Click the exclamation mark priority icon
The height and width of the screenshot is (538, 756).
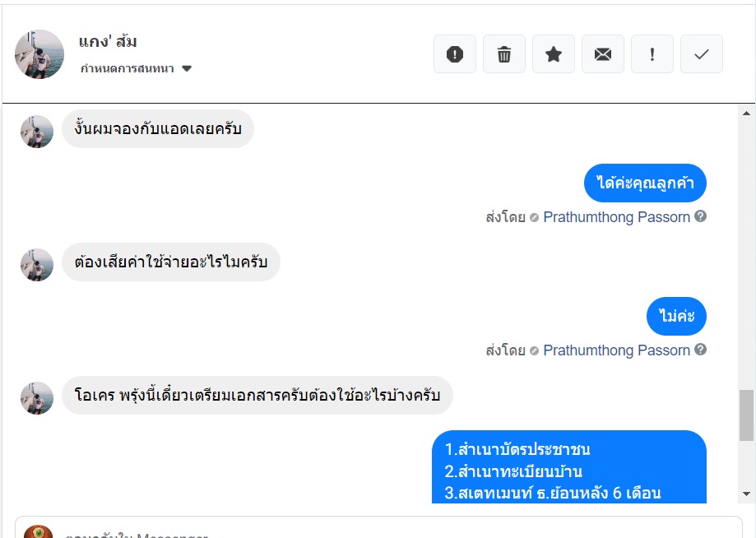click(652, 54)
